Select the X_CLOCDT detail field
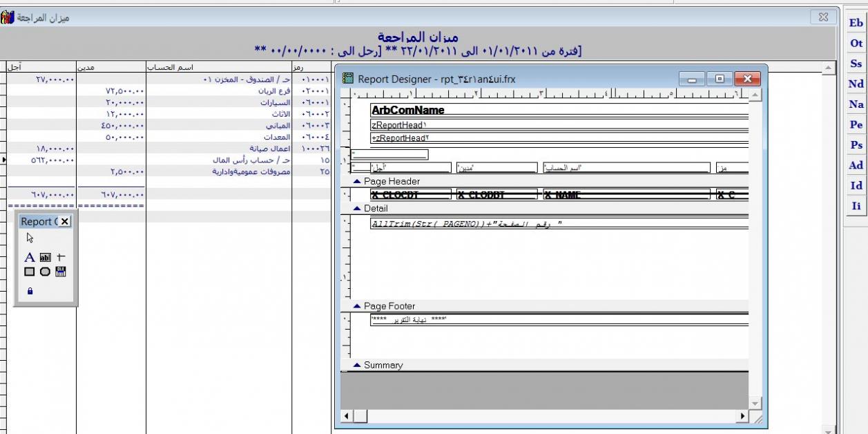The width and height of the screenshot is (868, 434). [411, 195]
